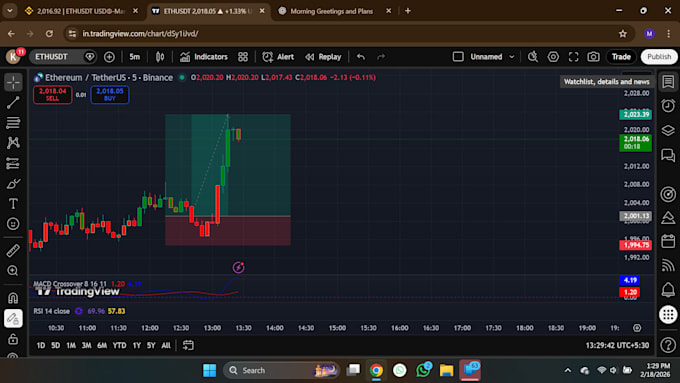
Task: Open the Indicators dialog
Action: click(204, 57)
